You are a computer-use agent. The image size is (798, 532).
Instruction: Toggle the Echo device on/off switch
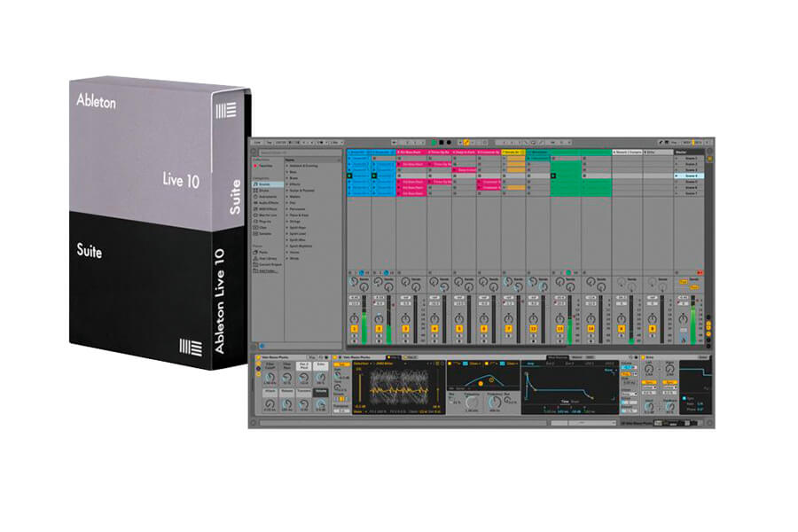(643, 357)
